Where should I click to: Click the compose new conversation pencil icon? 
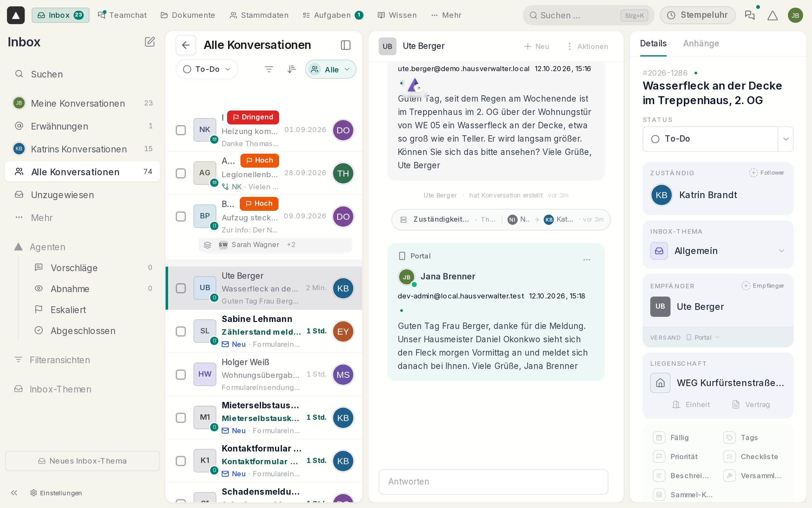point(150,42)
